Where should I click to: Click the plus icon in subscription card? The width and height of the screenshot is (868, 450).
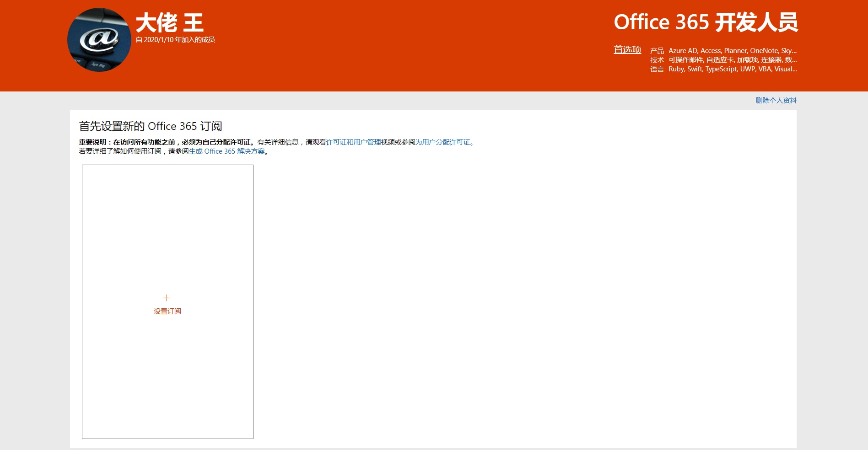[x=167, y=298]
